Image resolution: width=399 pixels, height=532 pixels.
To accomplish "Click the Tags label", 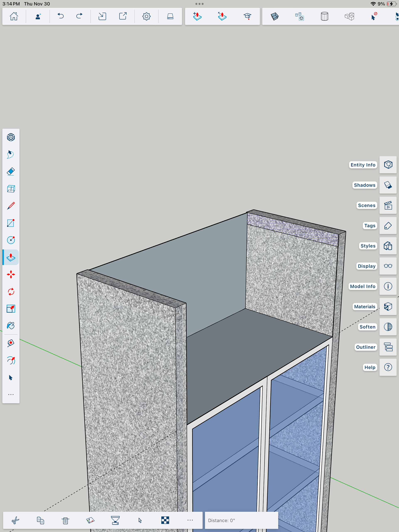I will (370, 226).
